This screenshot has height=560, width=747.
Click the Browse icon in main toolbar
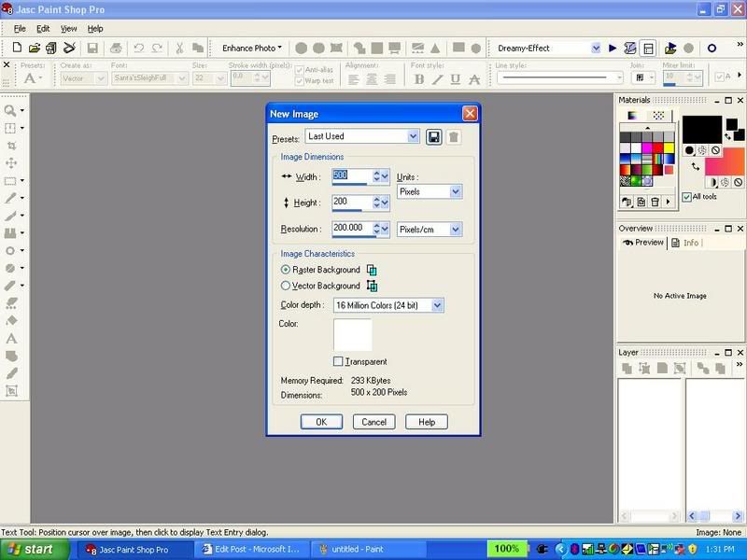51,48
